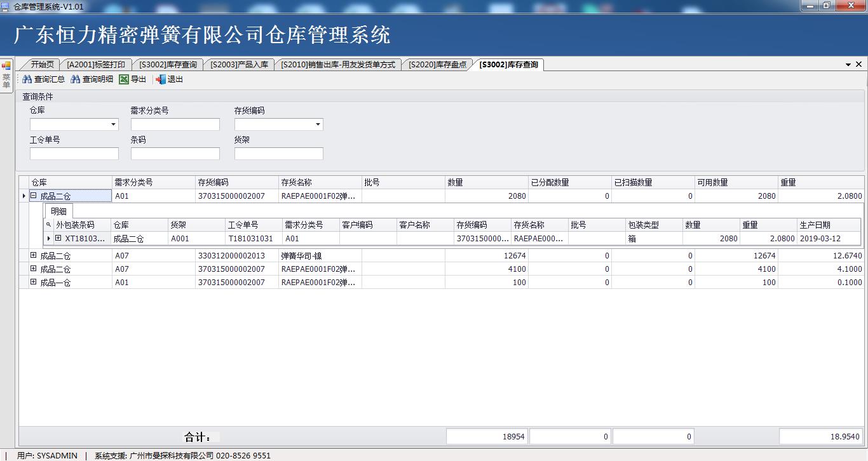Expand the XT18103 detail row
Image resolution: width=868 pixels, height=461 pixels.
58,238
